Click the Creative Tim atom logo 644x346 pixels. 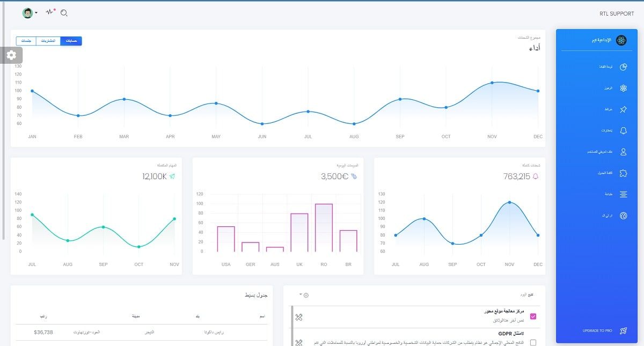[x=621, y=40]
